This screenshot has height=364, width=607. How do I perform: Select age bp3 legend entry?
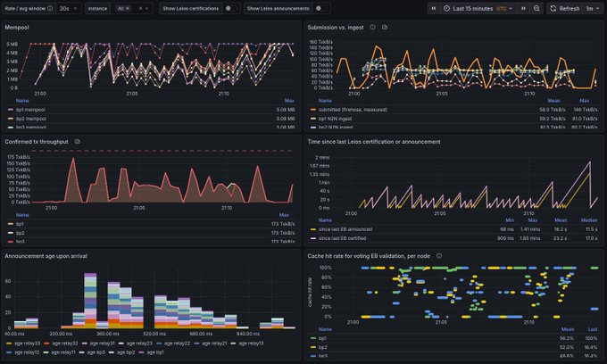(96, 352)
